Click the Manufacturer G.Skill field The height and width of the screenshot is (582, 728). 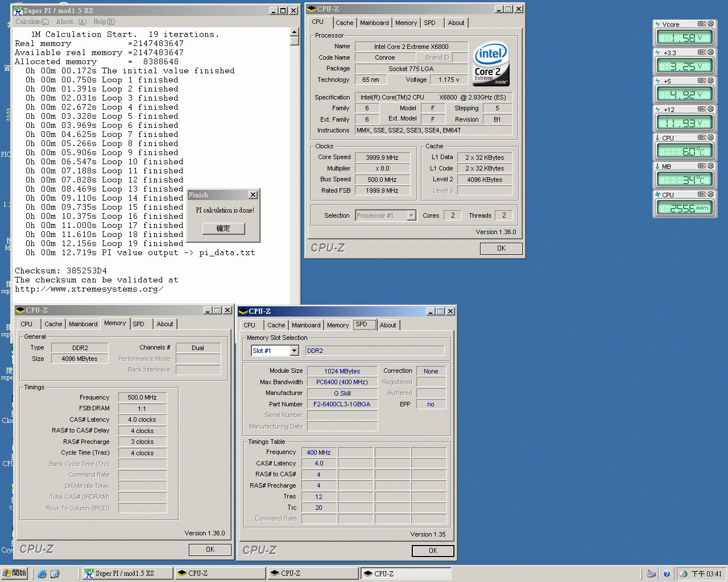click(342, 393)
